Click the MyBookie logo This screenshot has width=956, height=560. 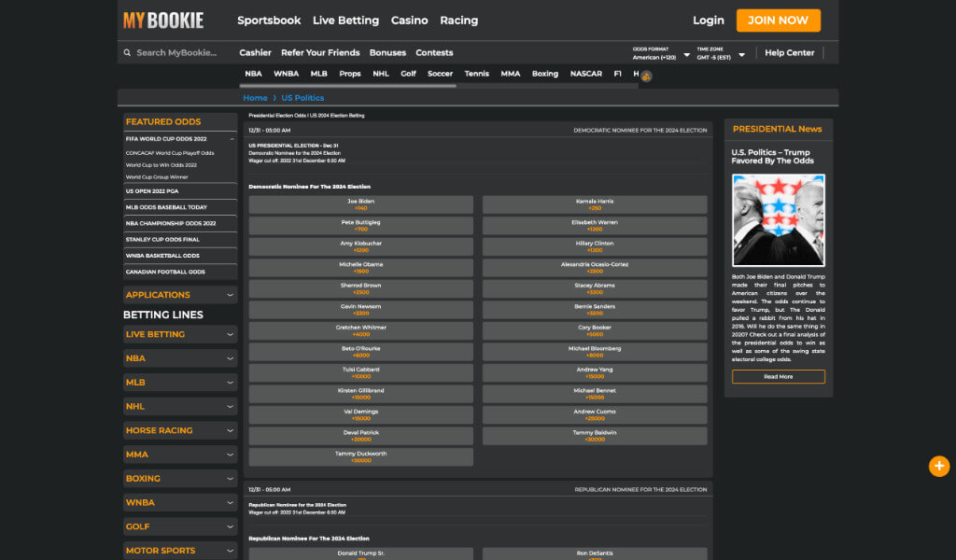pos(163,21)
